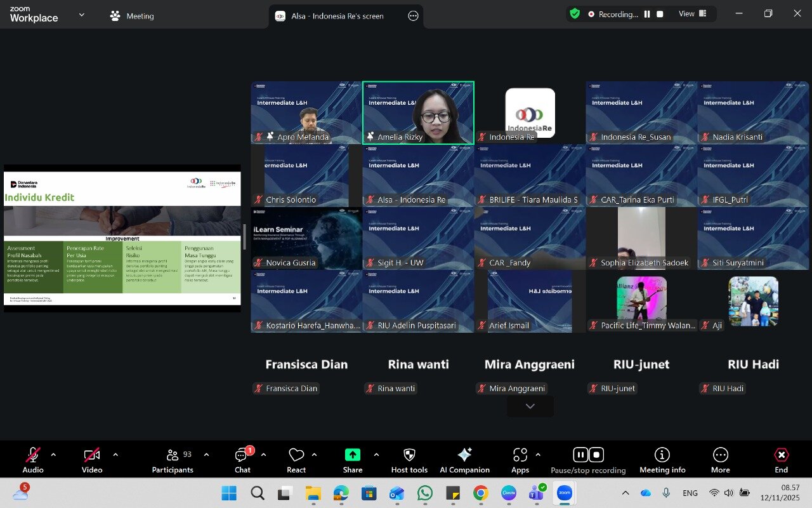Select Alsa - Indonesia Re's screen tab
This screenshot has height=508, width=812.
337,16
